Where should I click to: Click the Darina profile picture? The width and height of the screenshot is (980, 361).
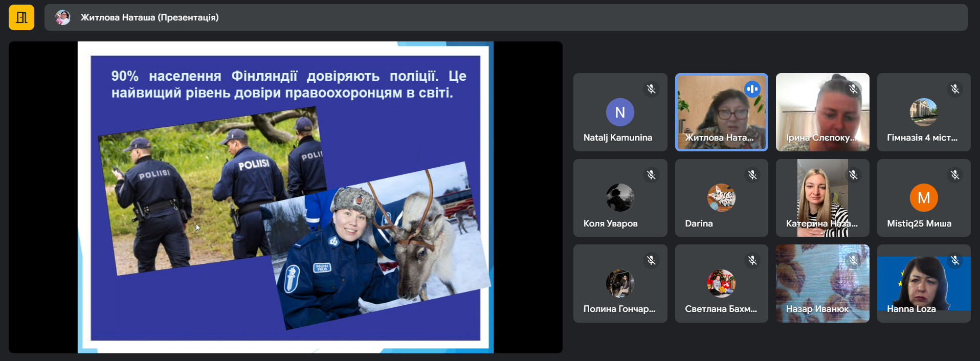point(721,198)
